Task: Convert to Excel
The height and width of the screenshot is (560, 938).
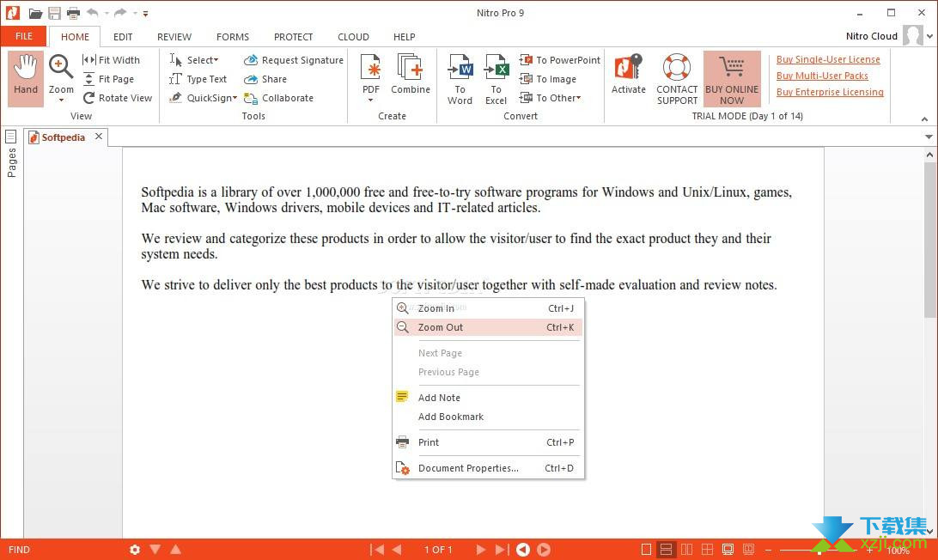Action: click(x=496, y=79)
